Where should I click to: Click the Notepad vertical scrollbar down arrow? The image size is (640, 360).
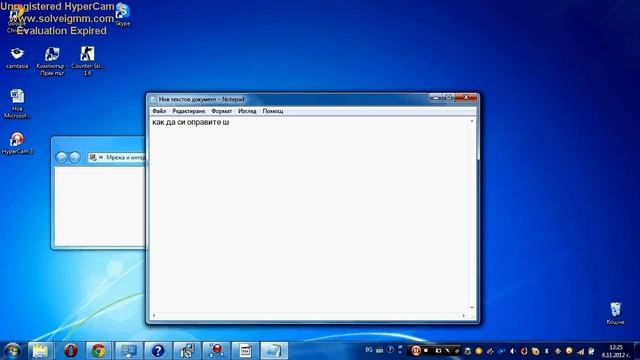pos(472,308)
